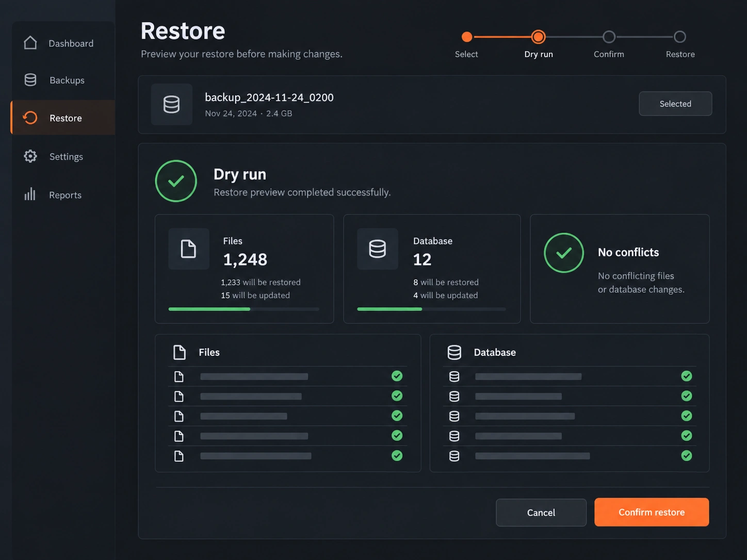Click the green check on the first Database list row
Image resolution: width=747 pixels, height=560 pixels.
[x=687, y=376]
